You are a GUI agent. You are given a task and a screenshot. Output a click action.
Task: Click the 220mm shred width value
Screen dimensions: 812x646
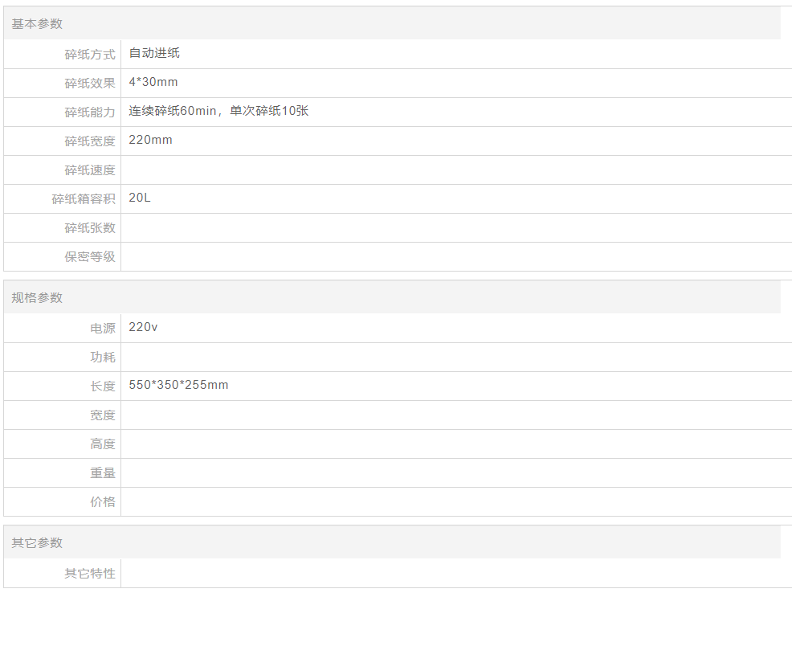[x=150, y=141]
